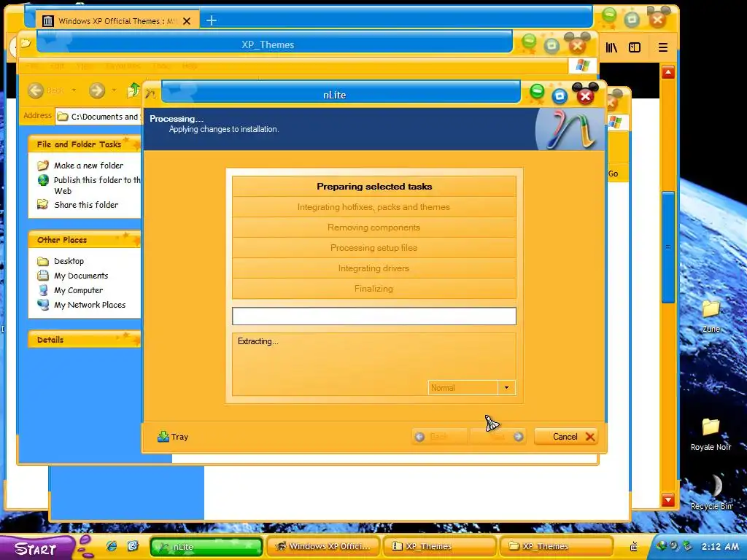Click 'Integrating hotfixes, packs and themes' row
This screenshot has width=747, height=560.
374,207
